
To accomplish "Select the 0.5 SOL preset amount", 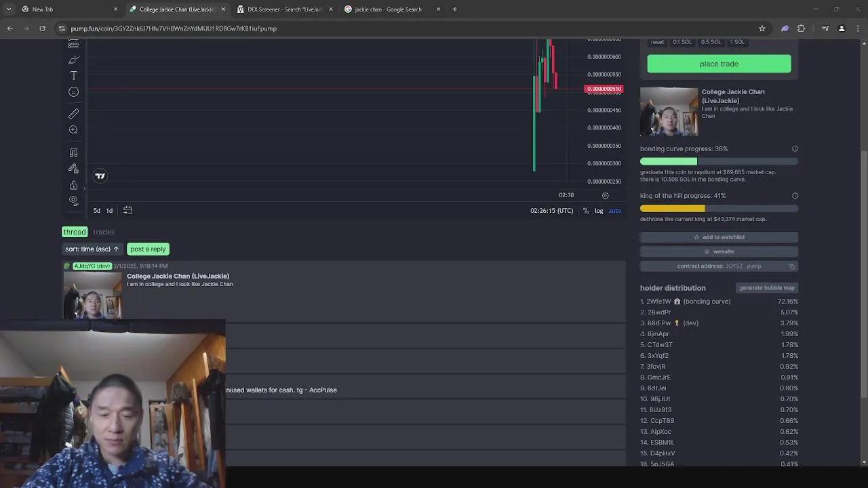I will [711, 42].
